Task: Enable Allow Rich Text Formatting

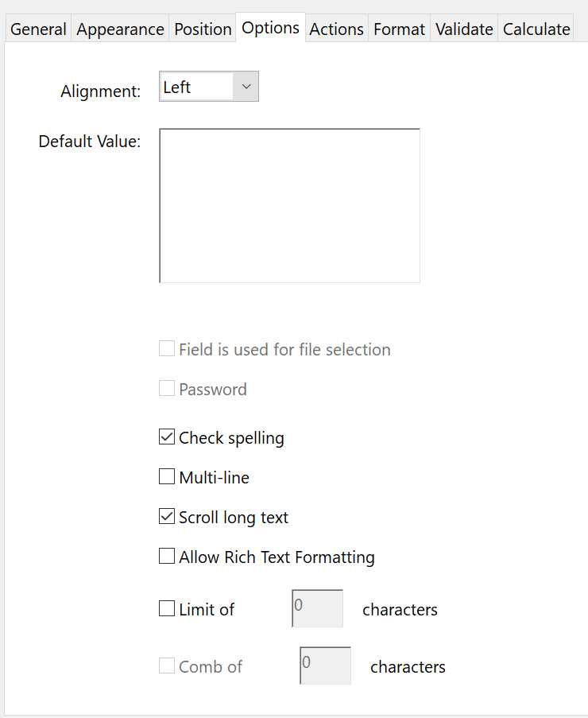Action: 167,556
